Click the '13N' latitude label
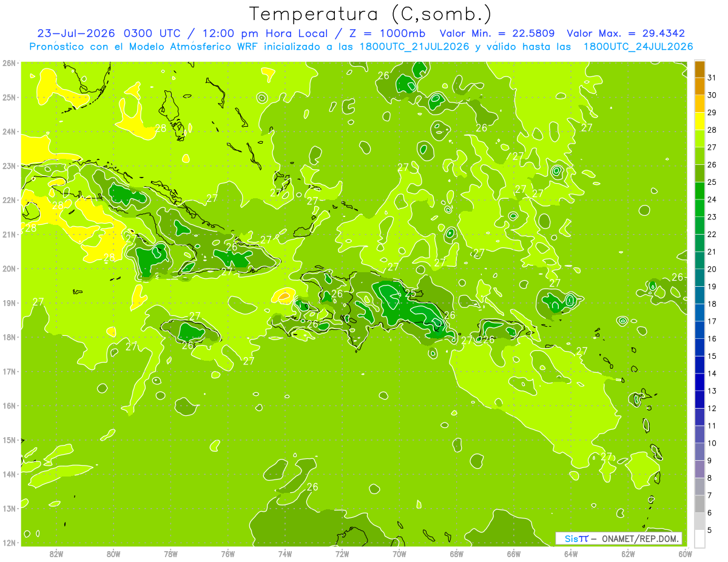Image resolution: width=728 pixels, height=562 pixels. [8, 509]
